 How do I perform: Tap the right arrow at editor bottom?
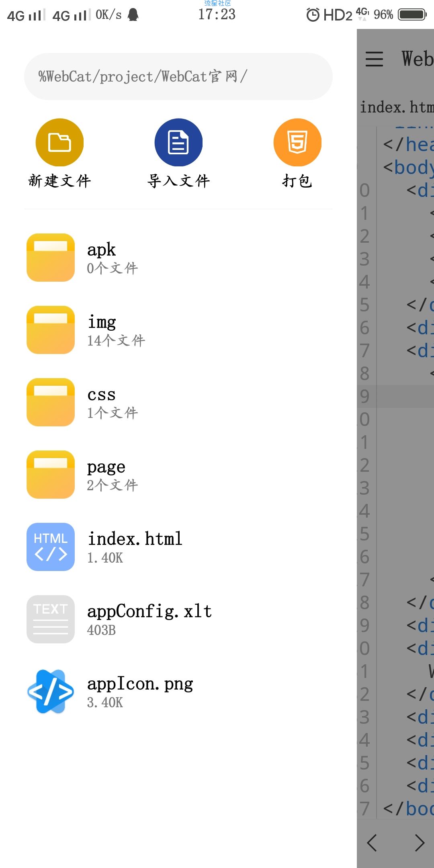tap(420, 843)
